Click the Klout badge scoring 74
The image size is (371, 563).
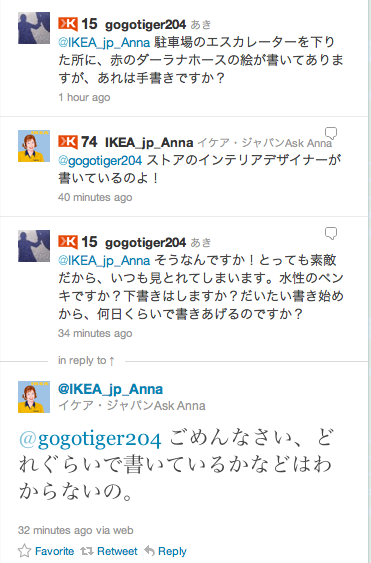click(68, 142)
